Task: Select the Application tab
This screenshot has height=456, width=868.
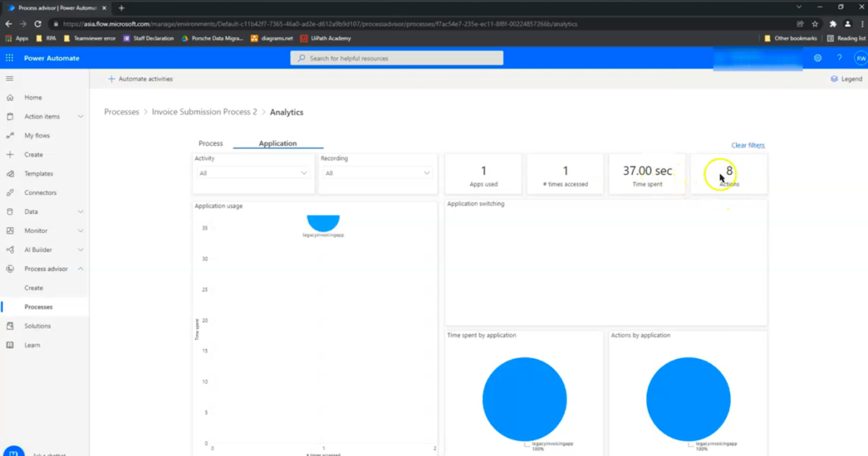Action: coord(278,143)
